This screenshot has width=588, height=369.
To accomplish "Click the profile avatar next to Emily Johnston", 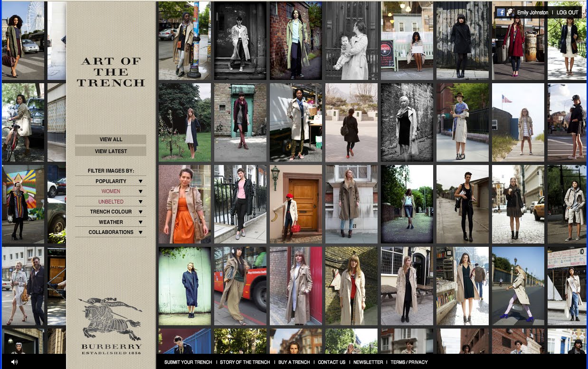I will click(510, 12).
